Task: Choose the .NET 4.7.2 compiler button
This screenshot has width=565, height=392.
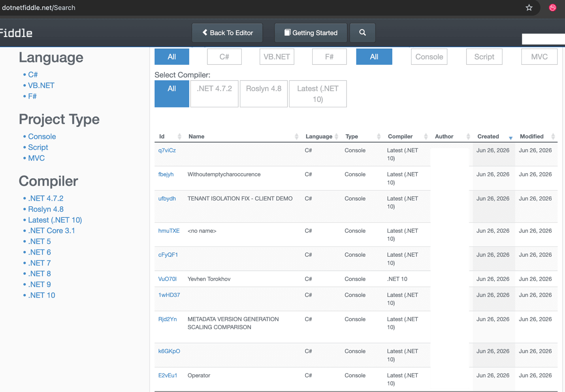Action: (x=215, y=94)
